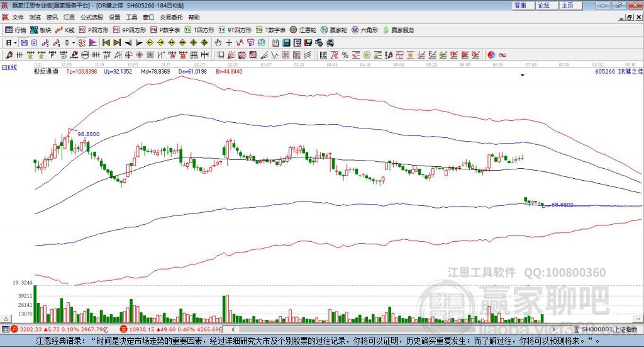The width and height of the screenshot is (644, 347).
Task: Click the 主页 homepage button
Action: 571,5
